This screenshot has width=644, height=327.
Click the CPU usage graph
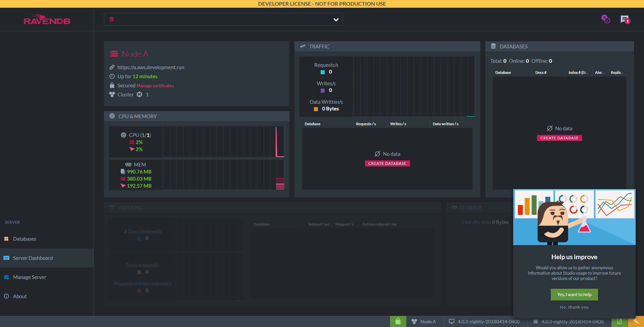click(x=223, y=142)
